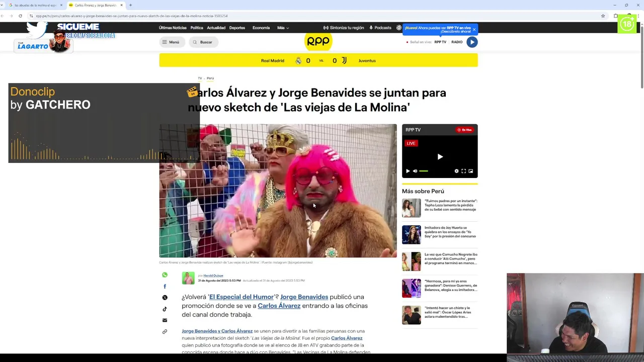Click the RPP yellow logo
This screenshot has height=362, width=644.
(x=318, y=42)
